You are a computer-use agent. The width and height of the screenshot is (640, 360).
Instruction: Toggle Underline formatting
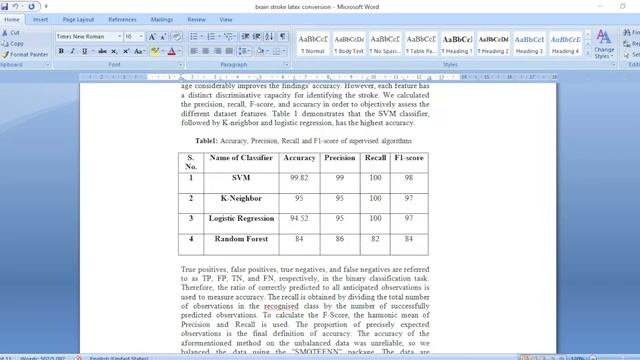(x=84, y=51)
